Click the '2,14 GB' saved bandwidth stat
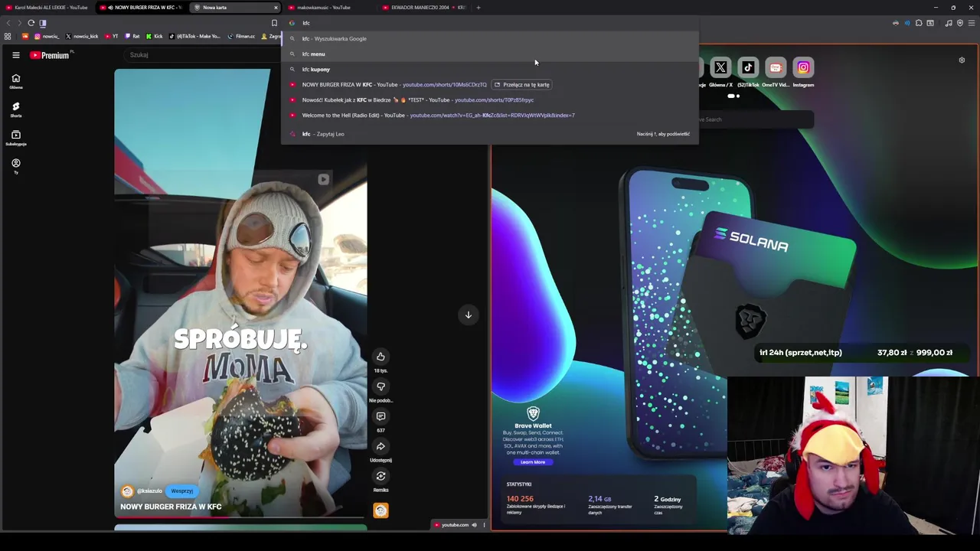The height and width of the screenshot is (551, 980). pyautogui.click(x=599, y=499)
